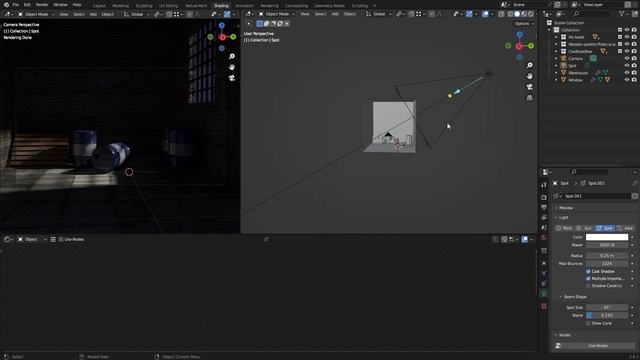Hide Window object via eye icon

tap(627, 80)
